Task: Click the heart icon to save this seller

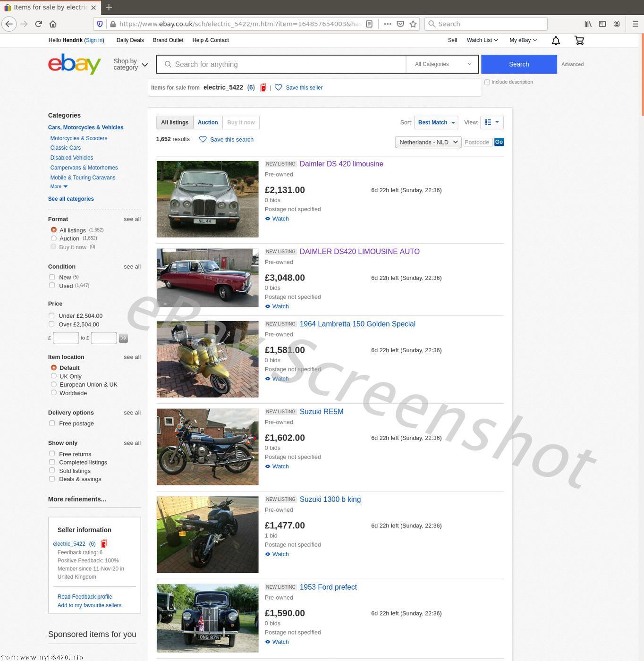Action: pyautogui.click(x=279, y=87)
